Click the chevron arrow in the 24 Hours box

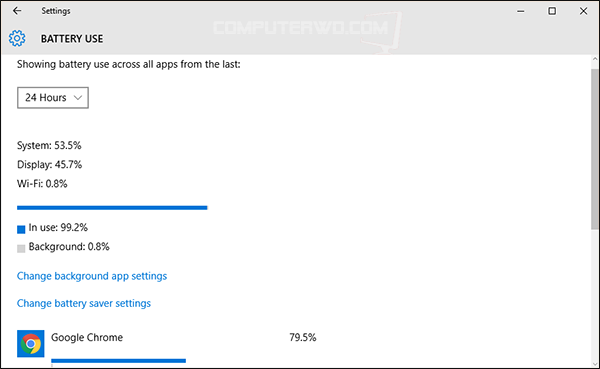pyautogui.click(x=78, y=98)
